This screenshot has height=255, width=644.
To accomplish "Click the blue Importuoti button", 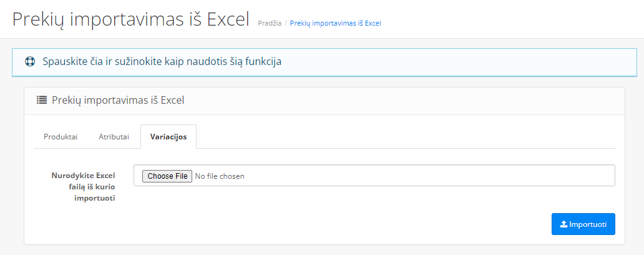I will (583, 224).
